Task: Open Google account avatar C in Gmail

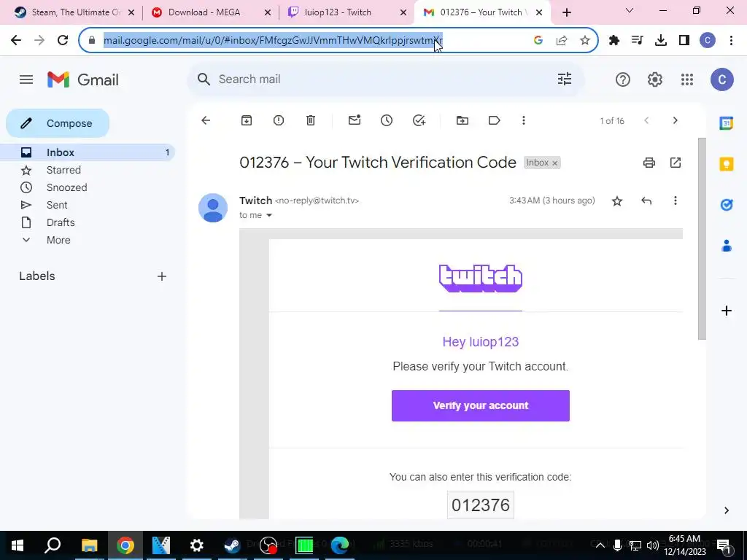Action: [x=721, y=79]
